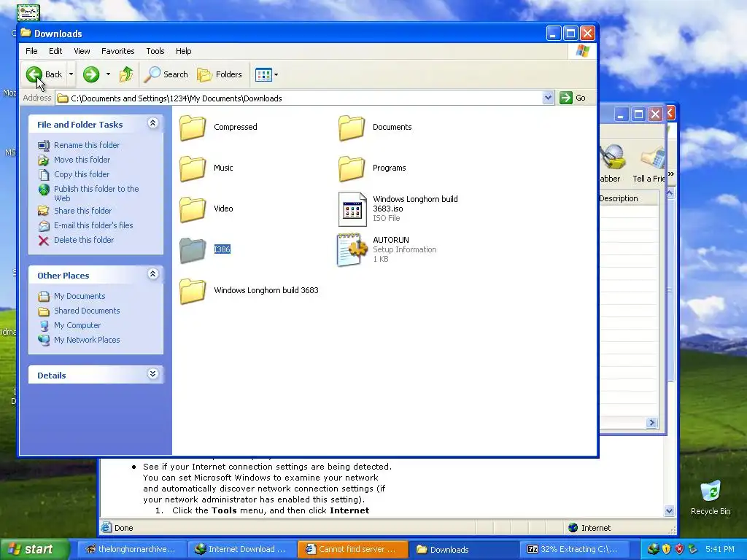The height and width of the screenshot is (560, 747).
Task: Click Rename this folder
Action: pyautogui.click(x=87, y=145)
